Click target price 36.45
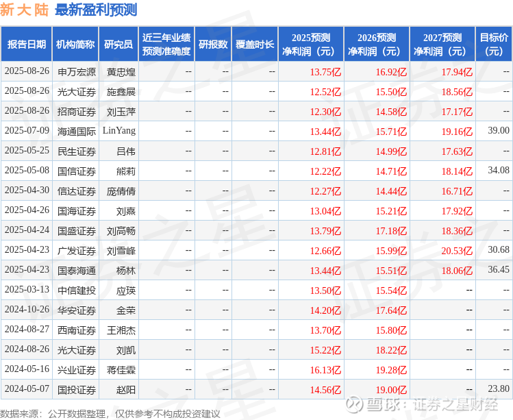The width and height of the screenshot is (513, 420). click(x=499, y=270)
